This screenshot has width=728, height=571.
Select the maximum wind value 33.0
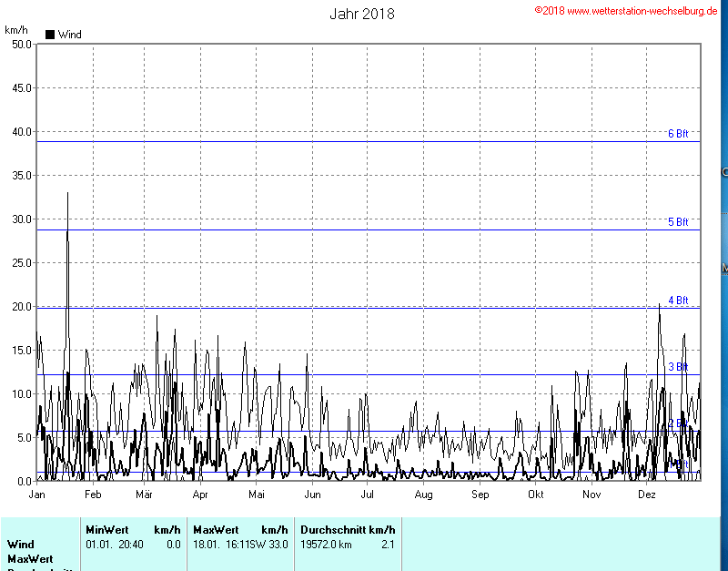(x=279, y=545)
